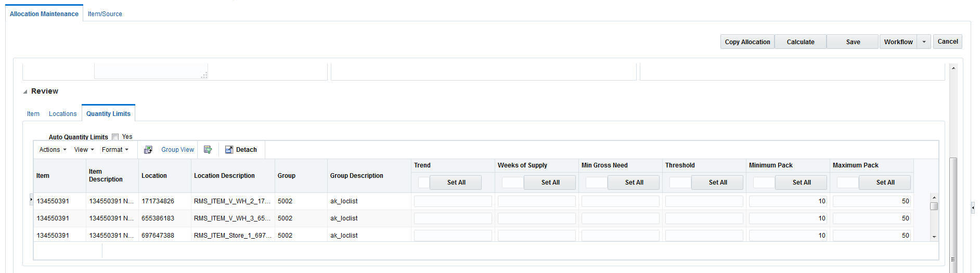Click Set All under Min Gross Need
Screen dimensions: 980x273
pos(634,183)
